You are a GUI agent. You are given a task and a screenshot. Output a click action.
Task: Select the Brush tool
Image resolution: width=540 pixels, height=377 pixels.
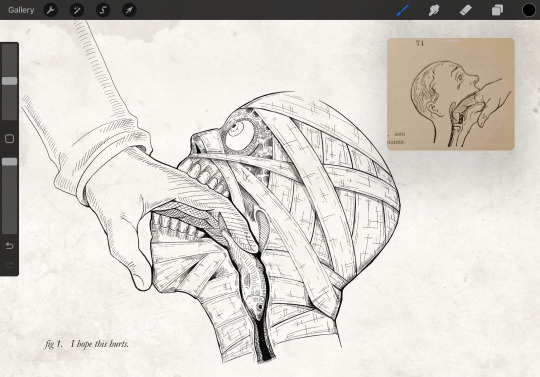tap(403, 10)
